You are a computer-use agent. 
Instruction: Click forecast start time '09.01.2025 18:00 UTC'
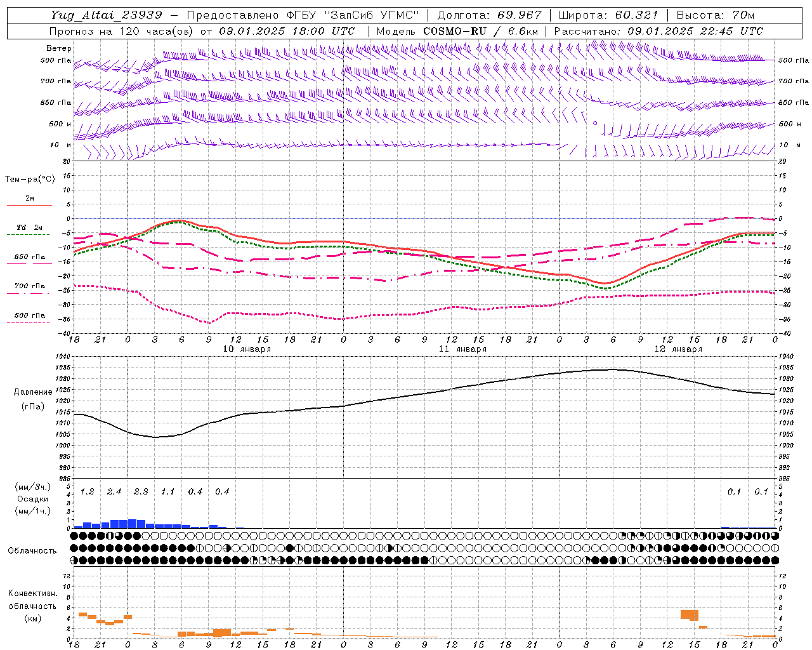[287, 31]
